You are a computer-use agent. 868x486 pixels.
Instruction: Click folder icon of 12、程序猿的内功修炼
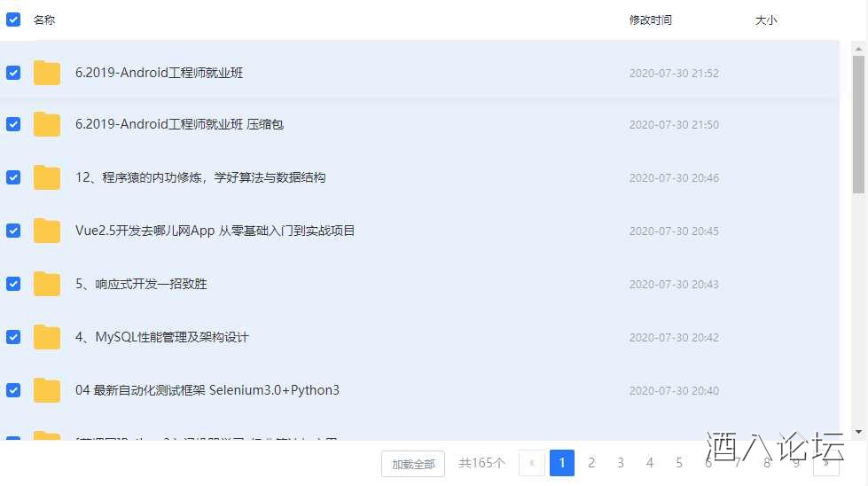(x=46, y=177)
